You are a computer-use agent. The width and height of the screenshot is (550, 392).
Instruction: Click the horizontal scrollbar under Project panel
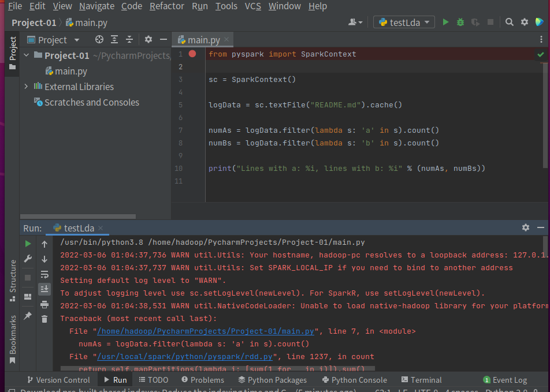[78, 216]
